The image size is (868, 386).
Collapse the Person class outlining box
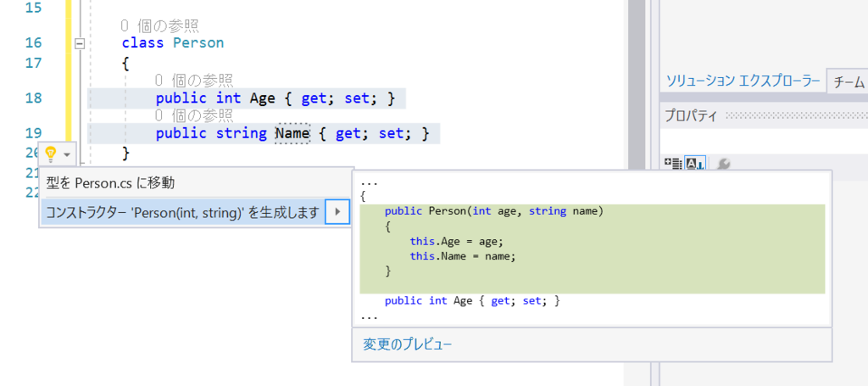click(80, 43)
